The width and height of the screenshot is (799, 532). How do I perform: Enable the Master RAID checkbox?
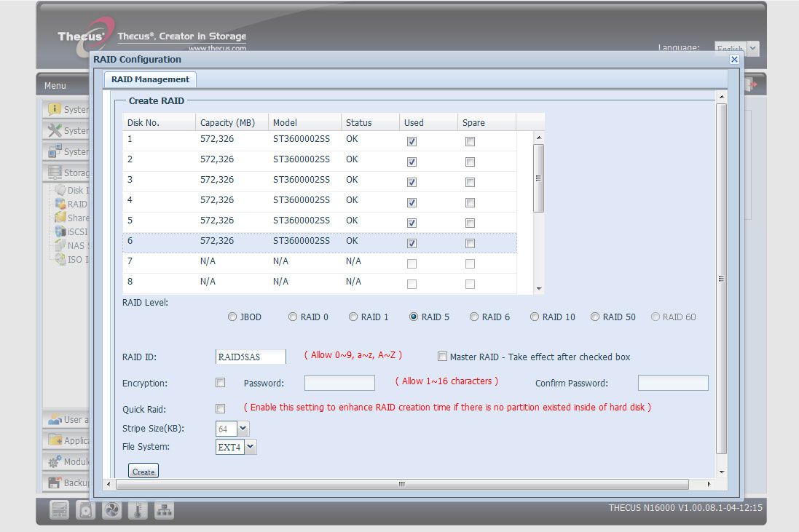click(x=442, y=357)
